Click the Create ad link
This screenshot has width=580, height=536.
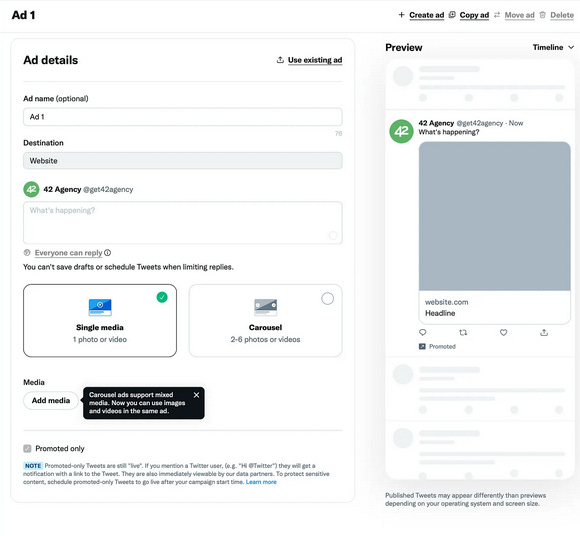(426, 15)
